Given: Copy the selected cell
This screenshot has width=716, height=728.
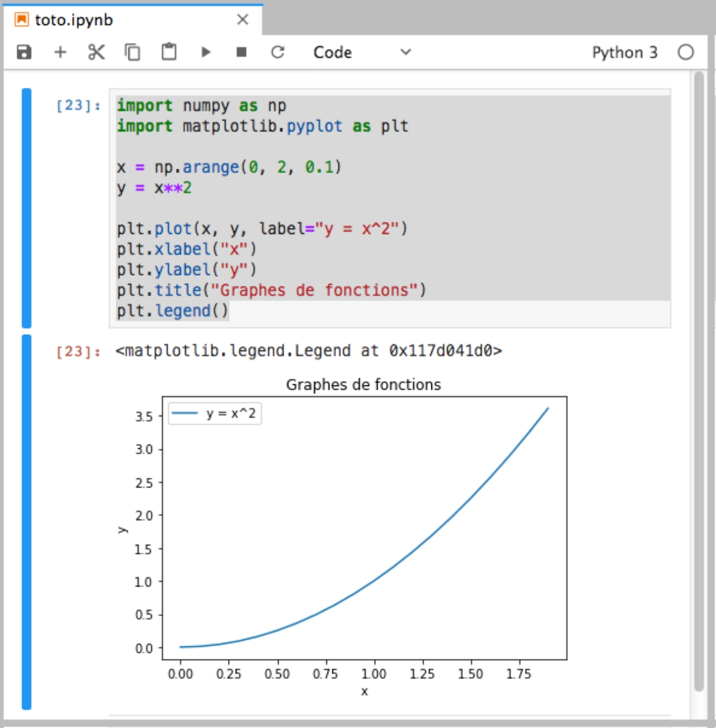Looking at the screenshot, I should (x=132, y=53).
